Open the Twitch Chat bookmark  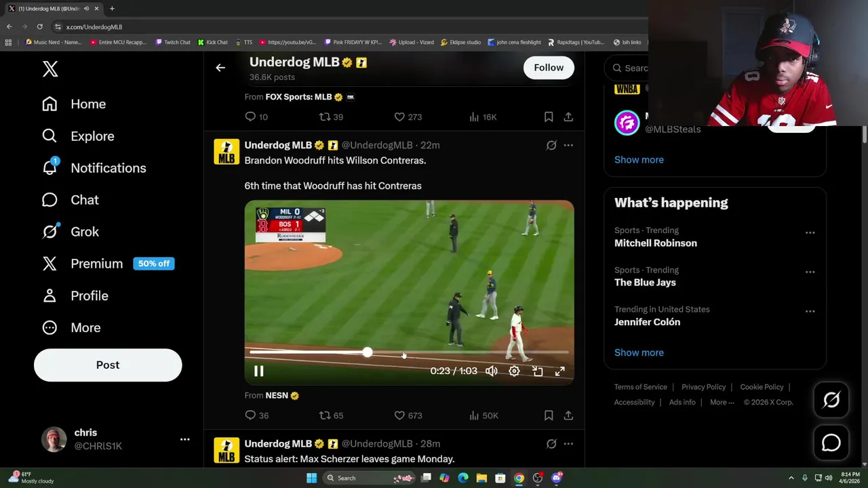point(173,42)
